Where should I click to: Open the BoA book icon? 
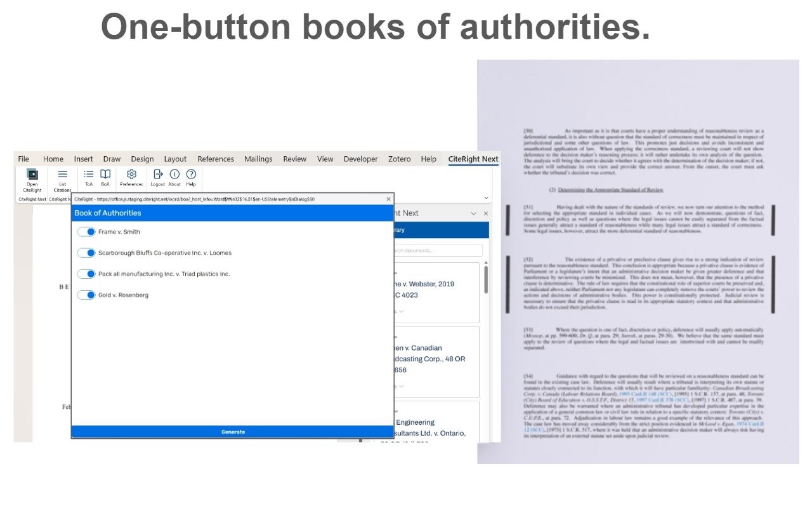coord(105,178)
